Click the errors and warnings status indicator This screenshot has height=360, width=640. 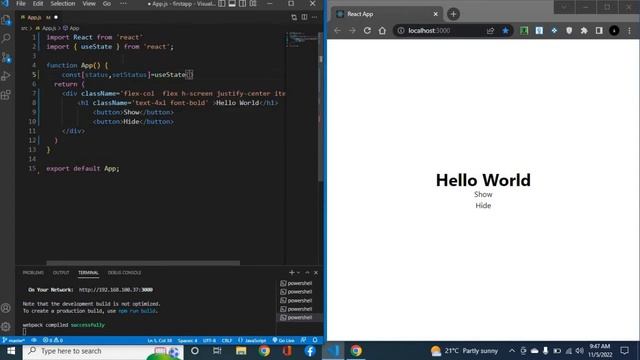(x=53, y=340)
